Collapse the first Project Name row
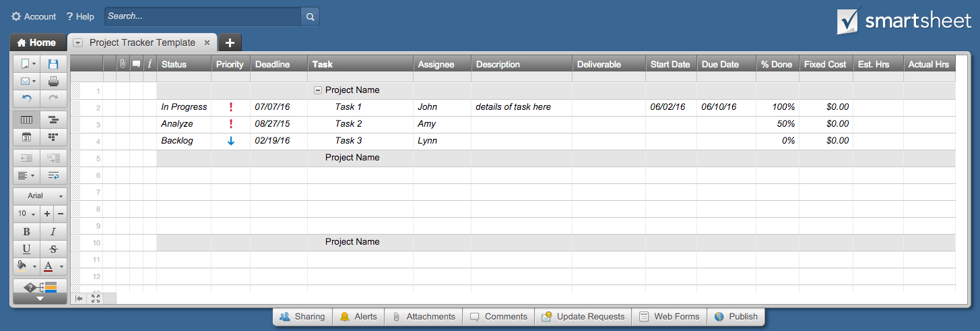 tap(318, 90)
